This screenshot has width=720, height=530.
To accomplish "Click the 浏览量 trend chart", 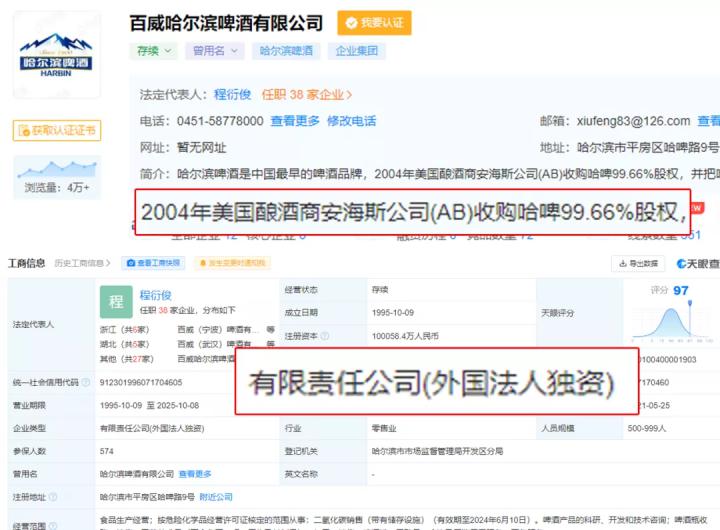I will click(57, 169).
